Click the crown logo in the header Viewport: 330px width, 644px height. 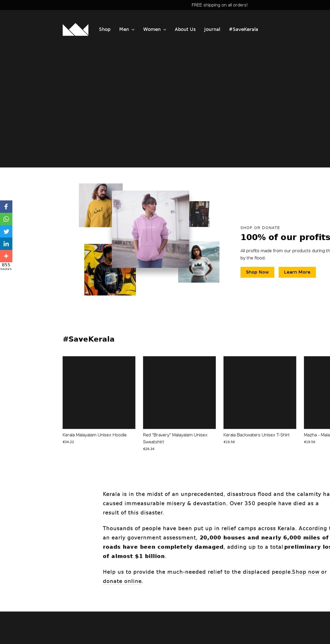point(75,30)
